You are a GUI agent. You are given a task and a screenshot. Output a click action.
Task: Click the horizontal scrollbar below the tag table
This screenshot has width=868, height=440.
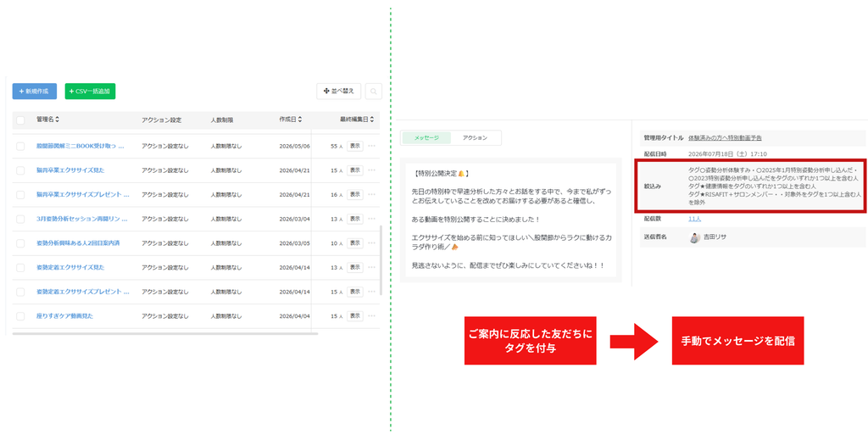coord(165,334)
